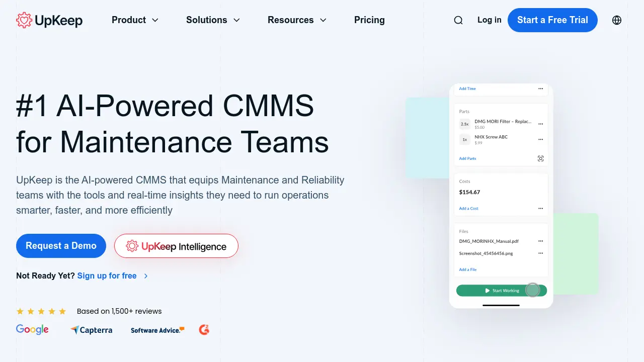Click Sign up for free link
This screenshot has width=644, height=362.
coord(107,276)
